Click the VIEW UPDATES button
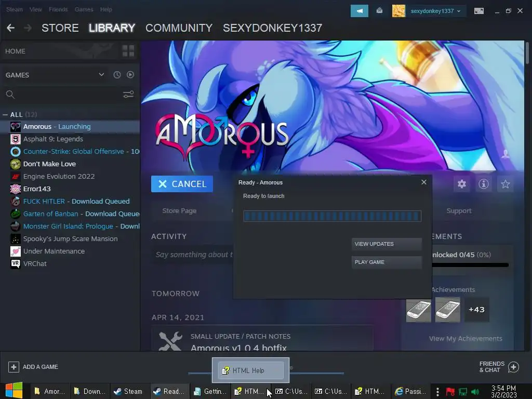532x399 pixels. 387,244
